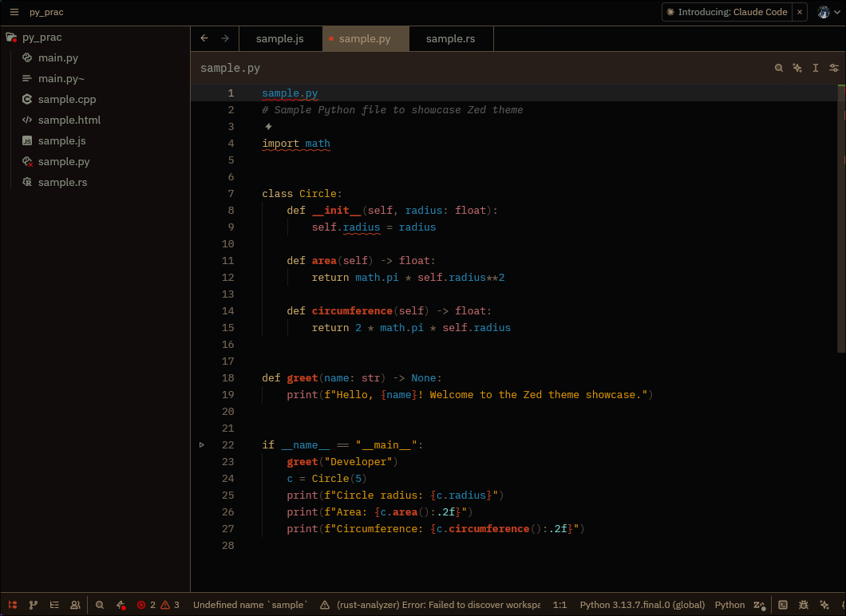Open language server status bolt icon
Screen dimensions: 846x616
pyautogui.click(x=121, y=605)
